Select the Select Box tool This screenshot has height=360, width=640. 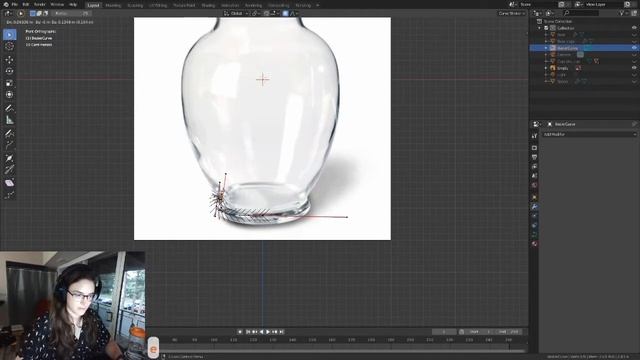pos(9,35)
